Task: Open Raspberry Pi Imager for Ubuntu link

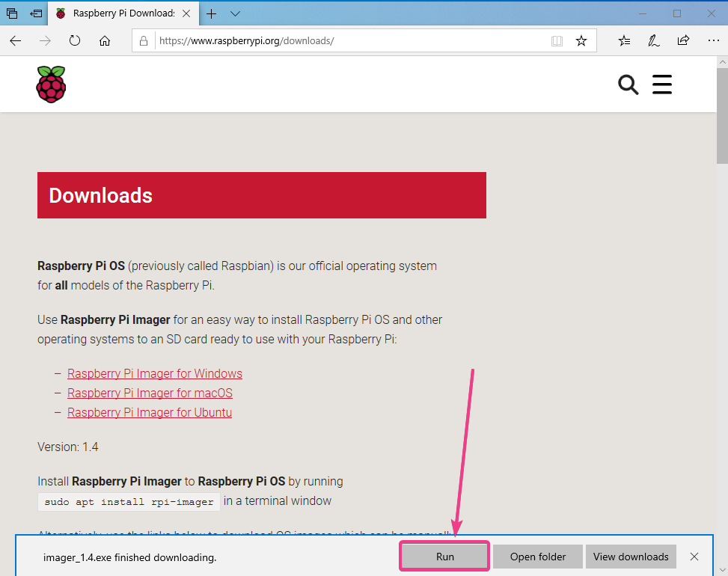Action: pyautogui.click(x=150, y=413)
